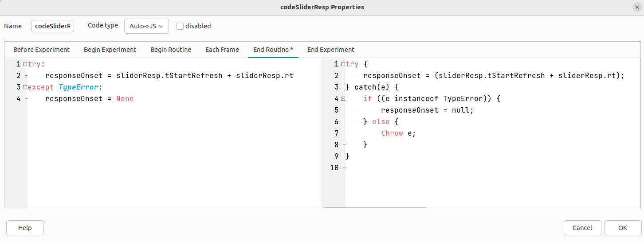Image resolution: width=644 pixels, height=242 pixels.
Task: Select the End Routine tab
Action: (273, 50)
